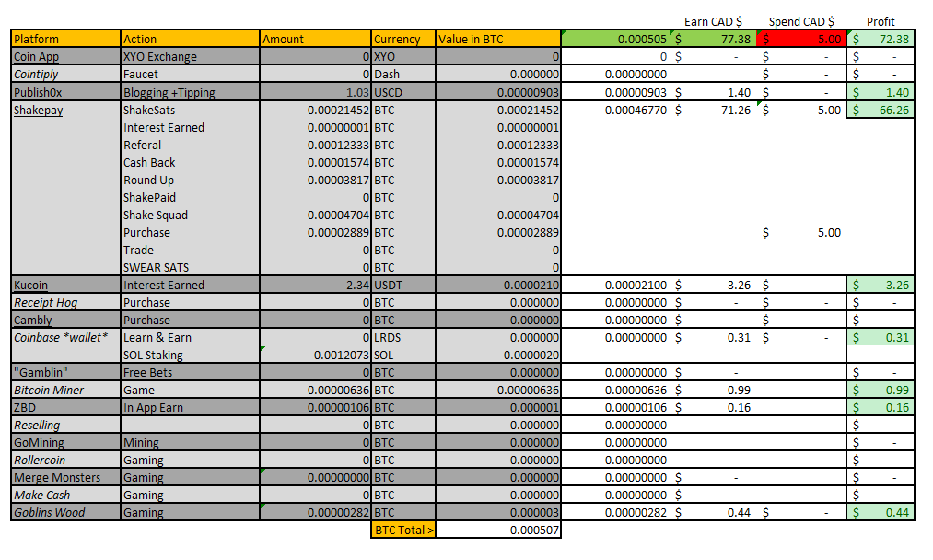The width and height of the screenshot is (933, 560).
Task: Select the SOL Staking action cell
Action: (191, 355)
